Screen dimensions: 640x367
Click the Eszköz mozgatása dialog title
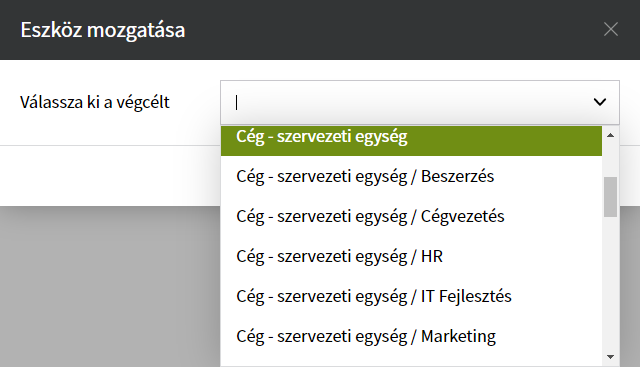click(103, 30)
